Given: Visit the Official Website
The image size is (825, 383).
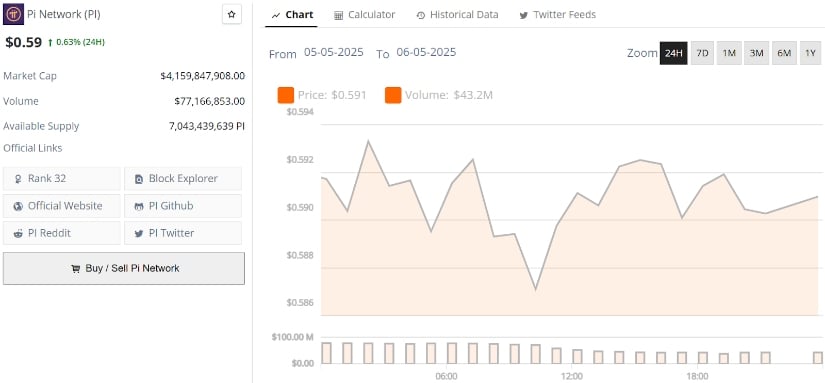Looking at the screenshot, I should [62, 206].
